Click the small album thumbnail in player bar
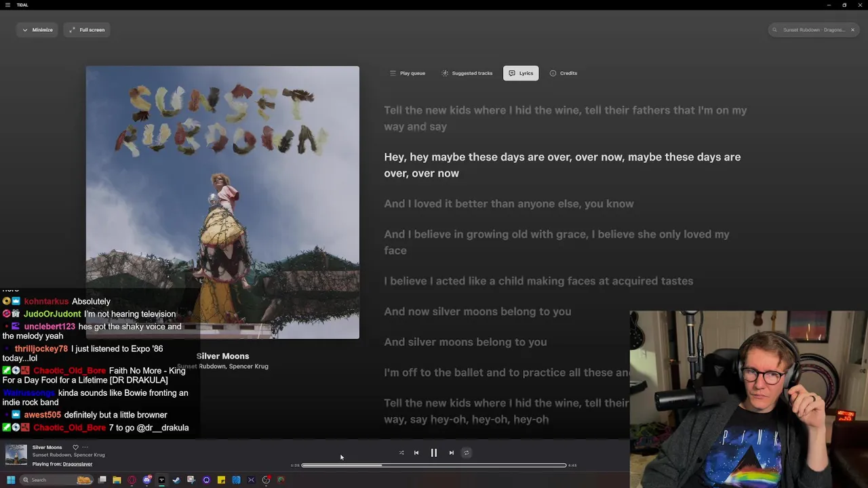The height and width of the screenshot is (488, 868). pyautogui.click(x=16, y=455)
